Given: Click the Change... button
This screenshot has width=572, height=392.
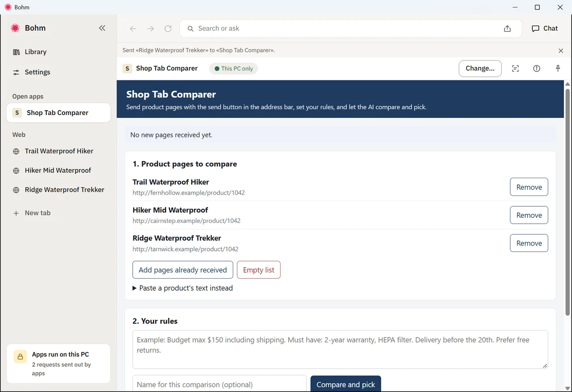Looking at the screenshot, I should 480,68.
